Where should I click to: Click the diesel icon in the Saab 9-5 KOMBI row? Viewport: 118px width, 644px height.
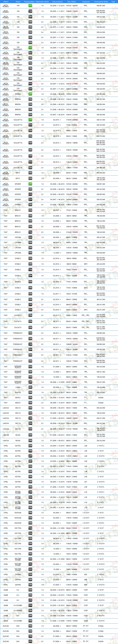tap(30, 621)
